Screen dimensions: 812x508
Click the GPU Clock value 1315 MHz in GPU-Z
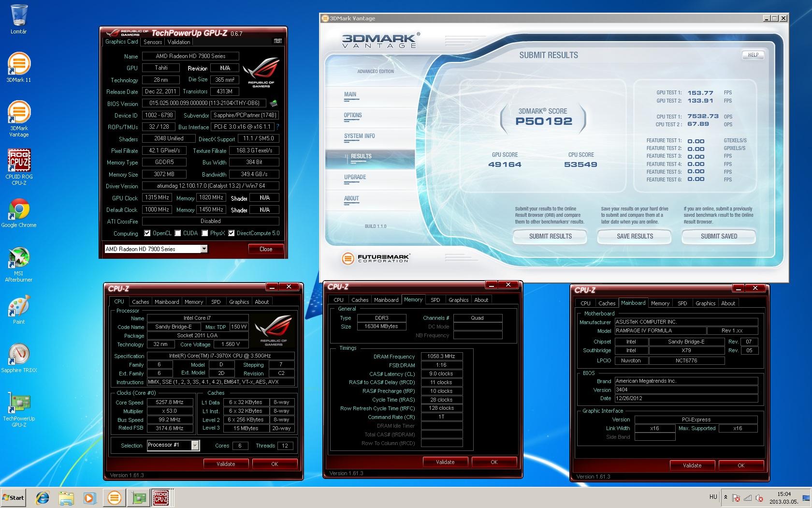(x=157, y=198)
